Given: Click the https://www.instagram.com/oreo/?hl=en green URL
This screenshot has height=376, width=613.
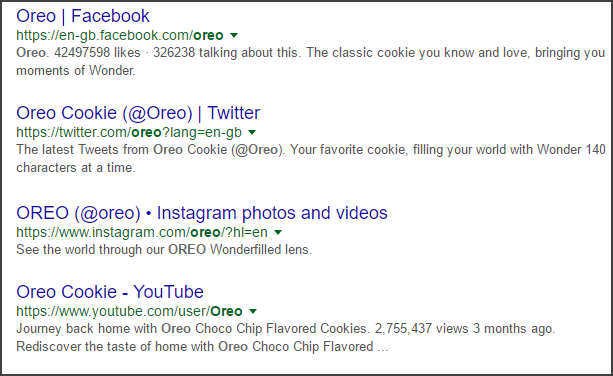Looking at the screenshot, I should coord(142,233).
